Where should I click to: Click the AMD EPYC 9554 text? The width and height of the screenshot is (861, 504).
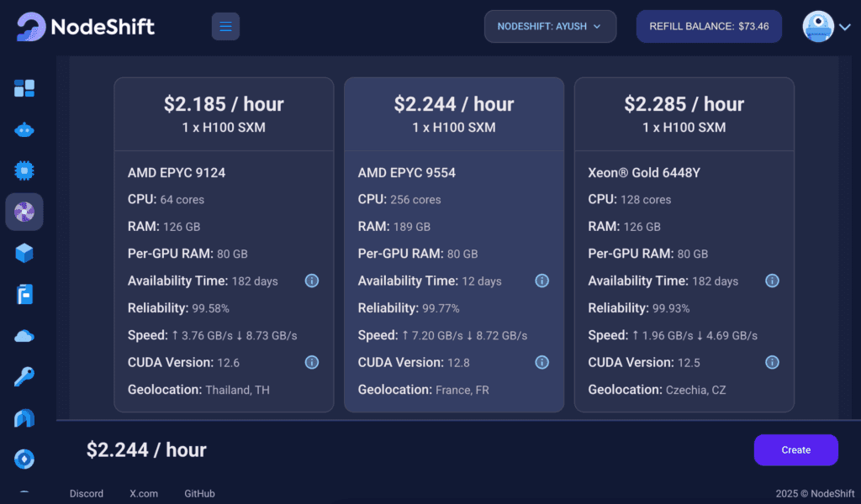point(406,173)
